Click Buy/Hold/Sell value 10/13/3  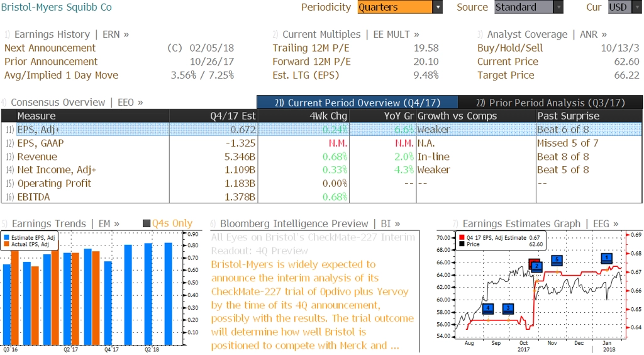click(620, 48)
